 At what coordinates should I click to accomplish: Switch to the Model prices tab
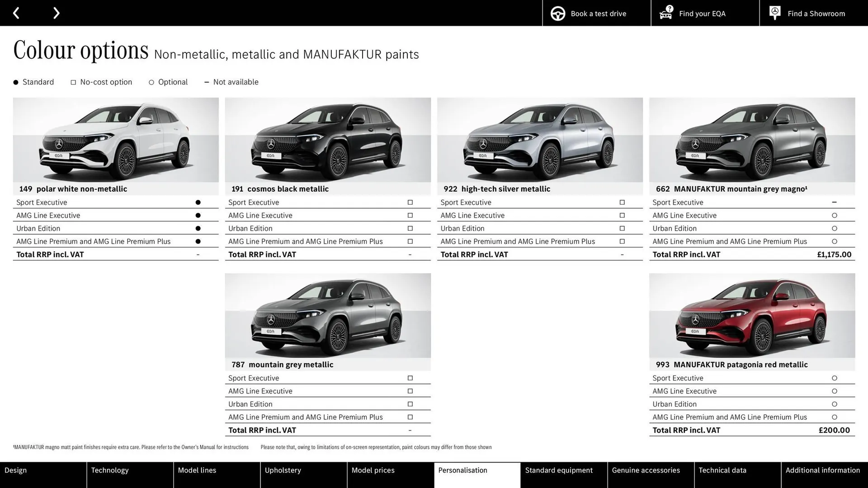coord(373,470)
